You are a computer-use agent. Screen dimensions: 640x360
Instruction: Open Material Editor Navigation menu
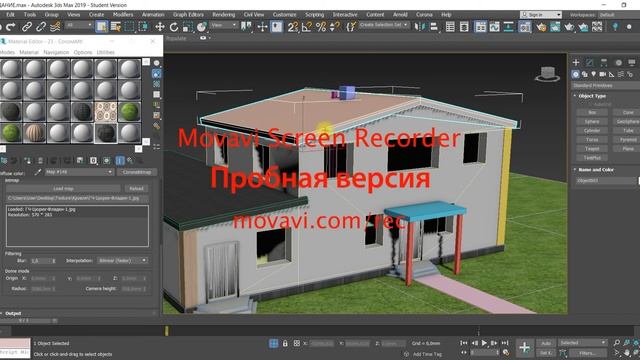point(56,52)
